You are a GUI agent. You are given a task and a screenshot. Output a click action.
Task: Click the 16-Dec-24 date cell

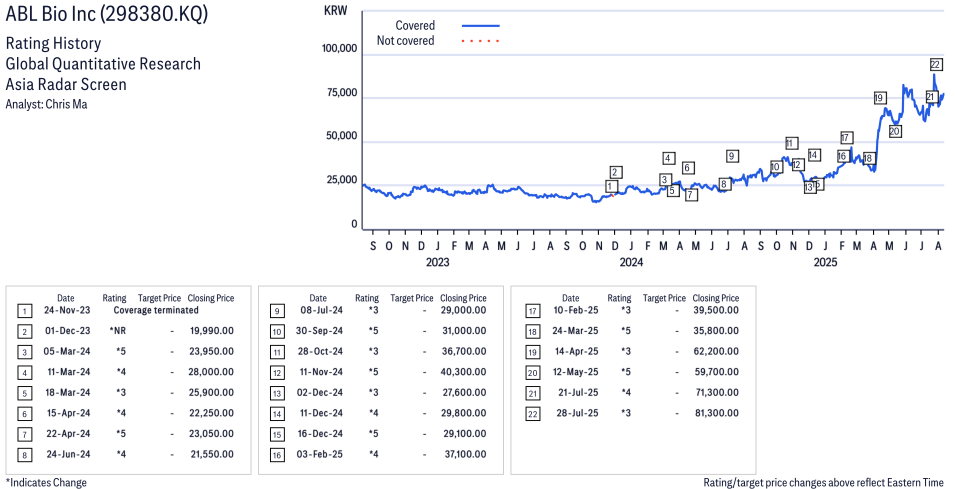coord(320,434)
